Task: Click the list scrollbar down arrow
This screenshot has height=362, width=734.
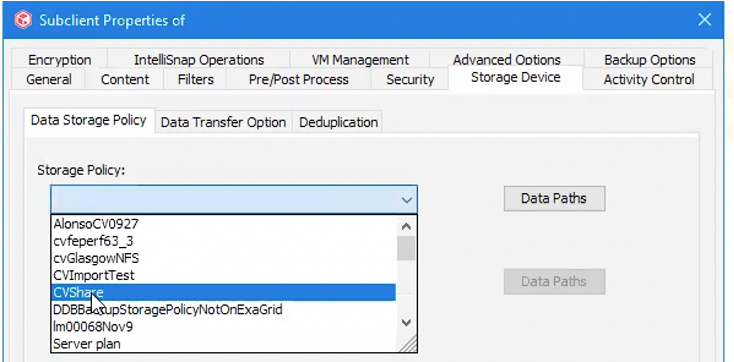Action: [x=406, y=323]
